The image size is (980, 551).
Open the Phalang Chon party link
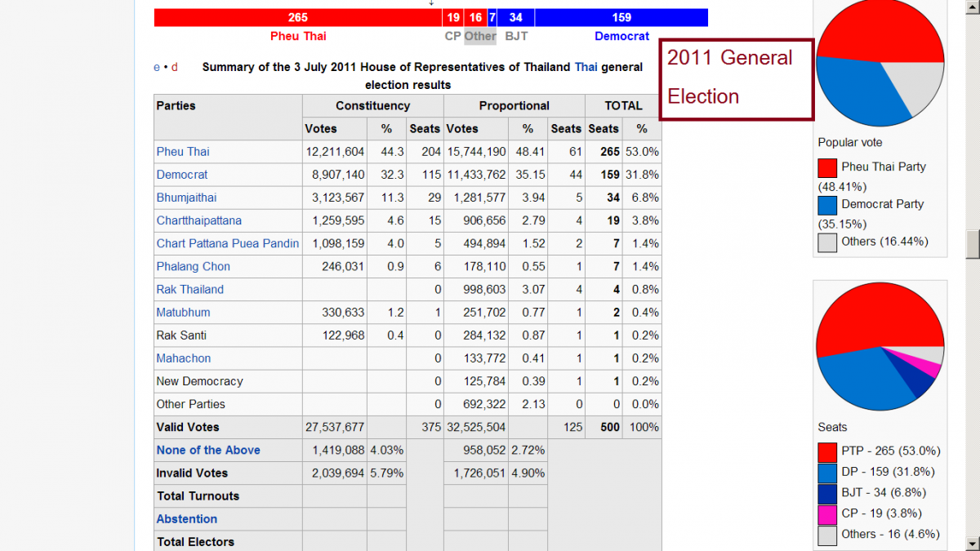click(x=194, y=266)
